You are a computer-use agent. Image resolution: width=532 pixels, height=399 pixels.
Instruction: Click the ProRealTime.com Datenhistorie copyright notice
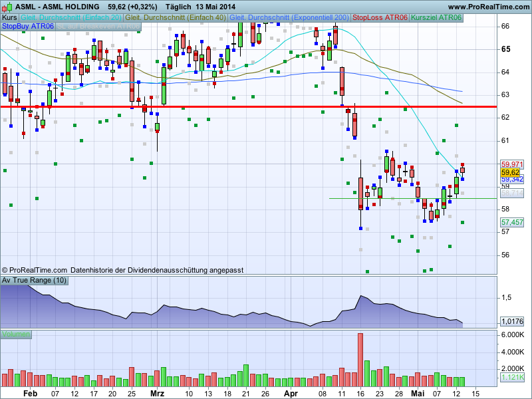pos(122,270)
